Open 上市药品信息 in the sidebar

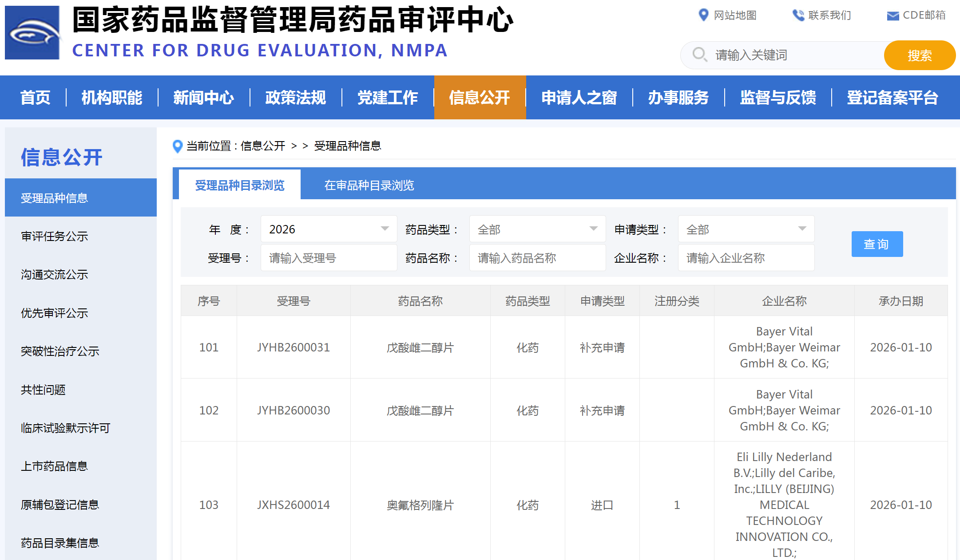coord(55,466)
